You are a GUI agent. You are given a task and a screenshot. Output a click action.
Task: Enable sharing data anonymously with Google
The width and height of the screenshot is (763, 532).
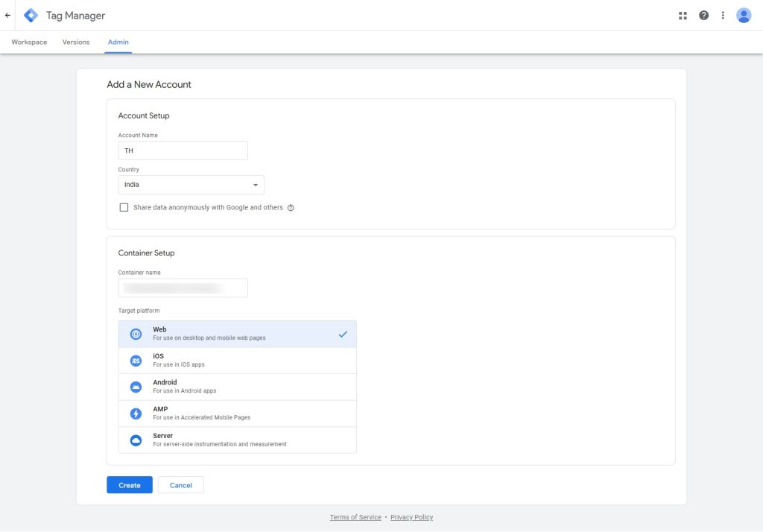pos(124,207)
